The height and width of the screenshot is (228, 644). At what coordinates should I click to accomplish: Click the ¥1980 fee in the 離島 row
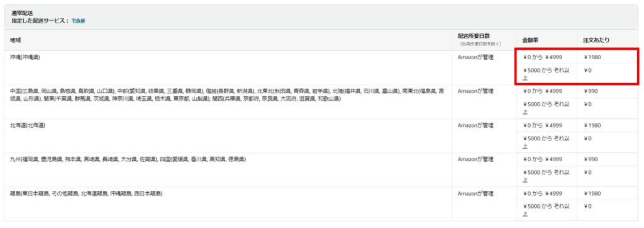click(x=592, y=193)
